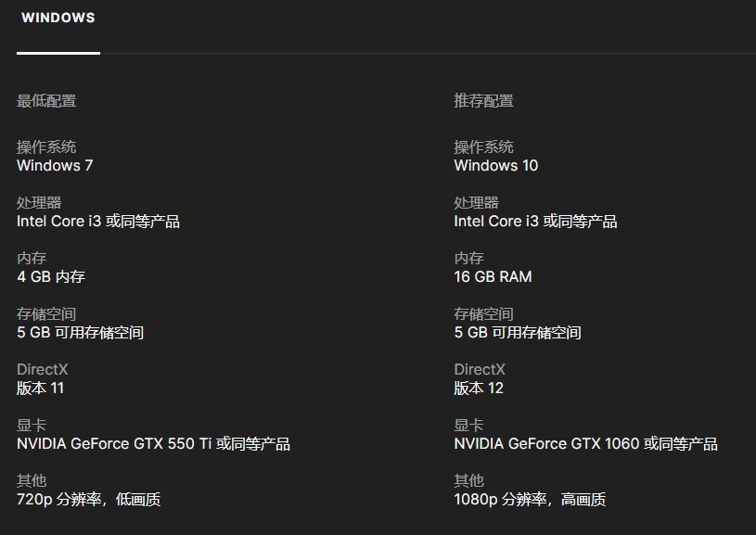This screenshot has height=535, width=756.
Task: Click the 4 GB 内存 value
Action: click(51, 276)
